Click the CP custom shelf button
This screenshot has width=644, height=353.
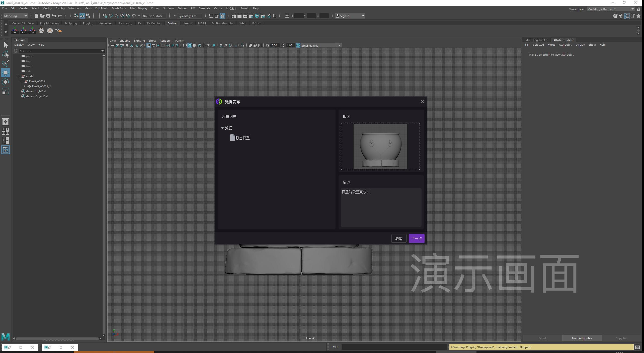tap(32, 31)
